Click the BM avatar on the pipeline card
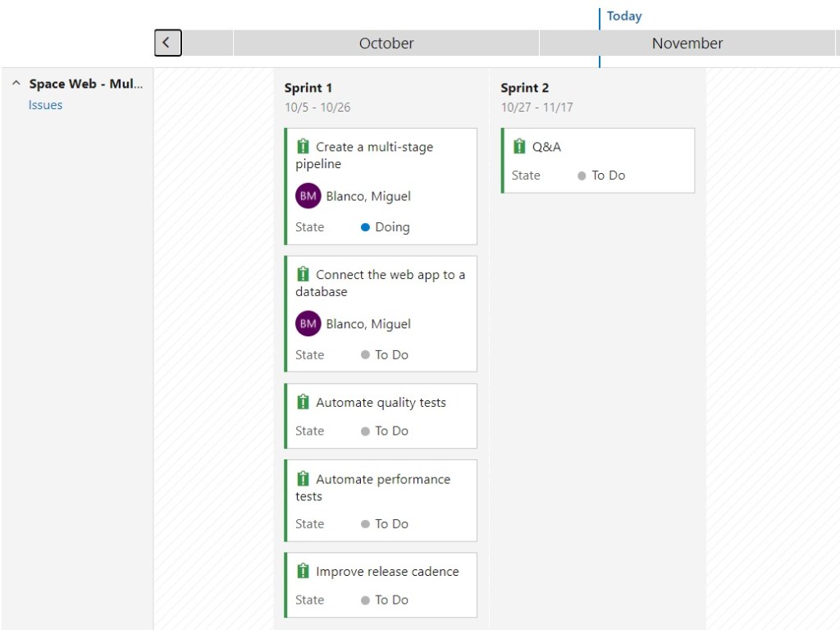 (308, 196)
